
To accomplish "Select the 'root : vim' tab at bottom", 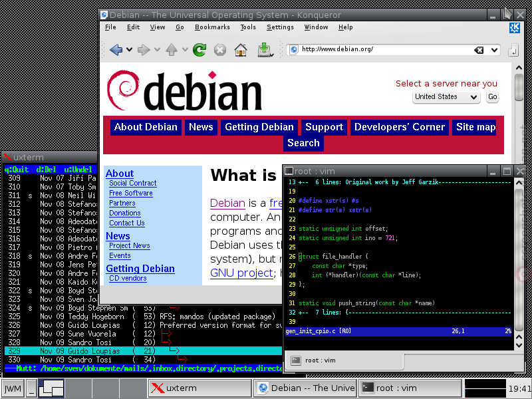I will 344,360.
